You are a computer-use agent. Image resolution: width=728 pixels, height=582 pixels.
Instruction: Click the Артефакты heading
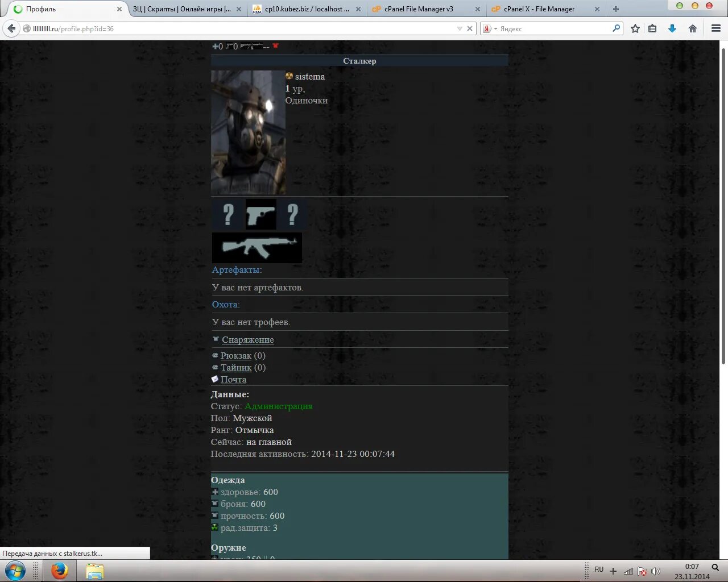[x=237, y=270]
